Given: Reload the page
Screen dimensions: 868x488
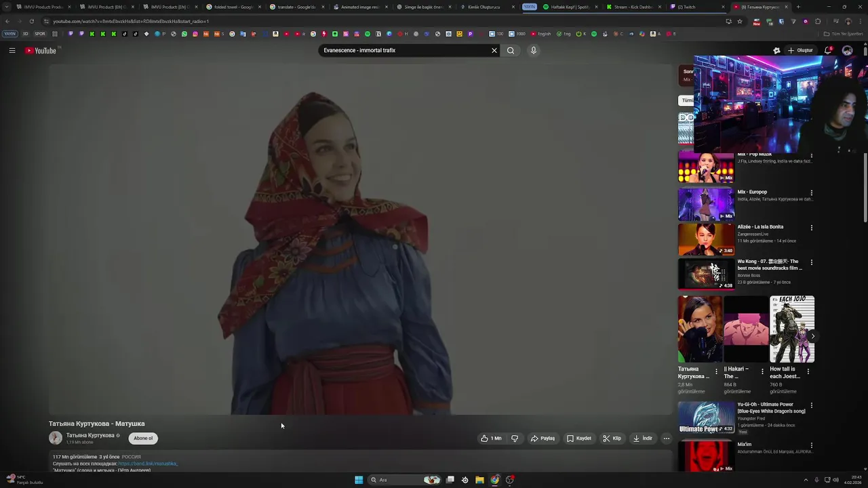Looking at the screenshot, I should click(x=31, y=21).
